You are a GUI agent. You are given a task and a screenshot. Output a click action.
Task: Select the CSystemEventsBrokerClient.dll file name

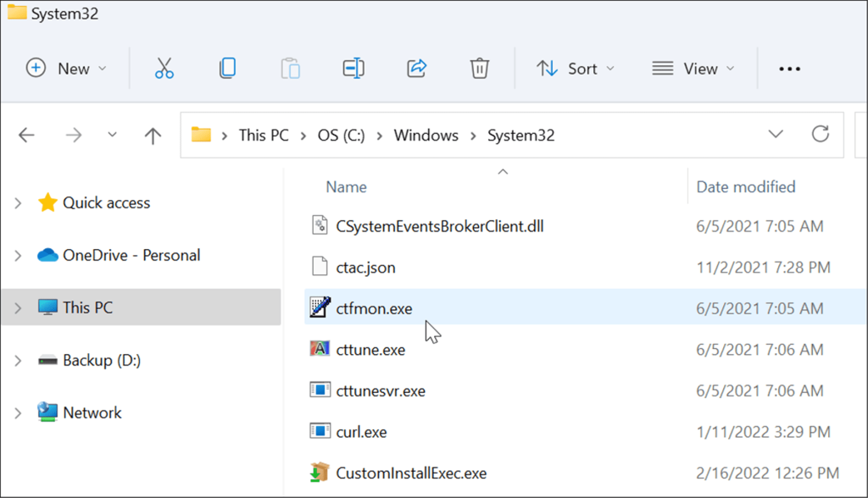pyautogui.click(x=440, y=226)
